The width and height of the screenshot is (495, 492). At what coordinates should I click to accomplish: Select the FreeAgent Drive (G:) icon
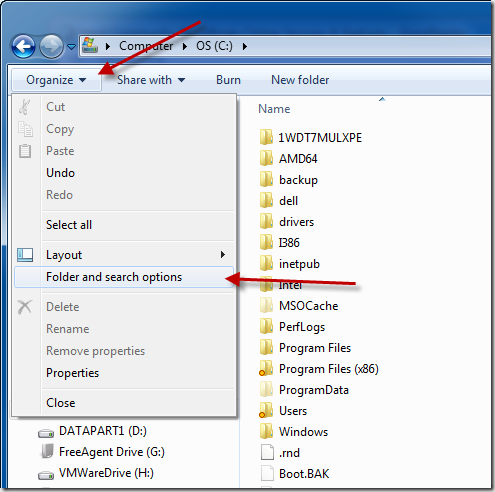(x=46, y=452)
